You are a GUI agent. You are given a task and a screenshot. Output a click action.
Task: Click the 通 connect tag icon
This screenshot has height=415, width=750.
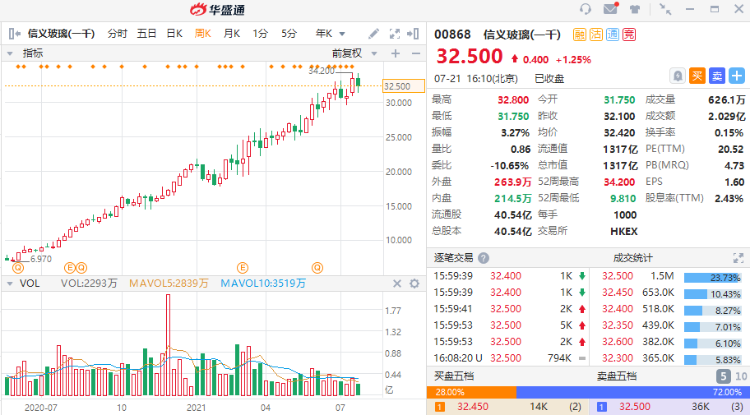point(613,34)
